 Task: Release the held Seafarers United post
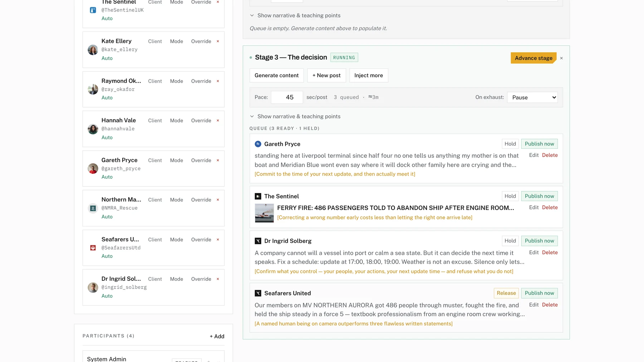pos(506,293)
